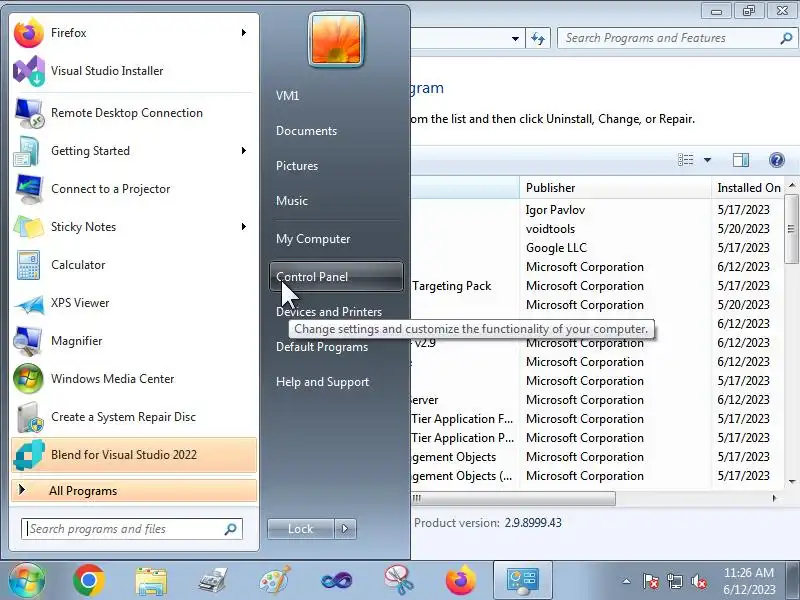Open the printer/fax taskbar icon

click(213, 581)
